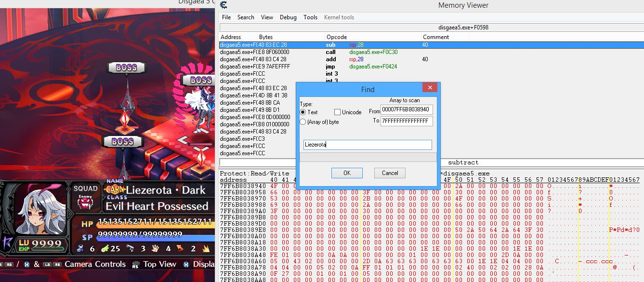Click the top BOSS label in game
This screenshot has width=644, height=282.
126,68
